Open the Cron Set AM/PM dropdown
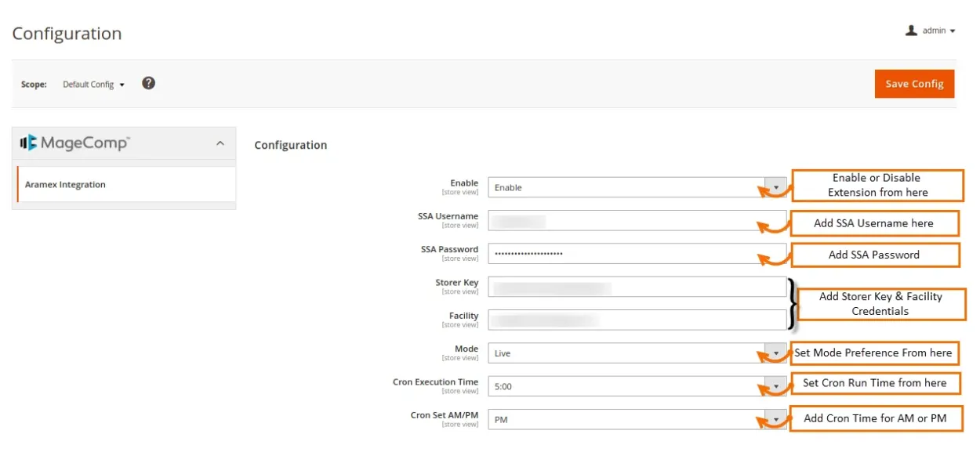This screenshot has height=470, width=980. point(637,420)
